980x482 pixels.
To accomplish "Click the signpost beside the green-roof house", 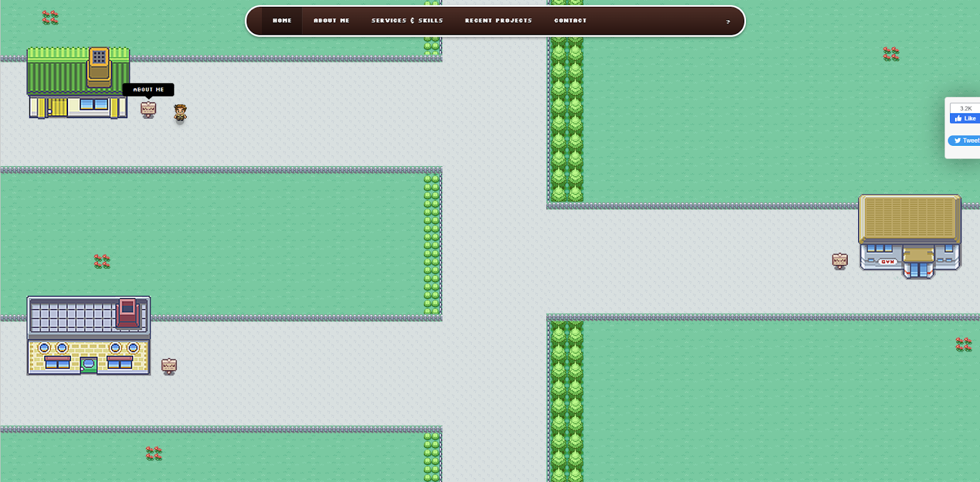I will [148, 110].
